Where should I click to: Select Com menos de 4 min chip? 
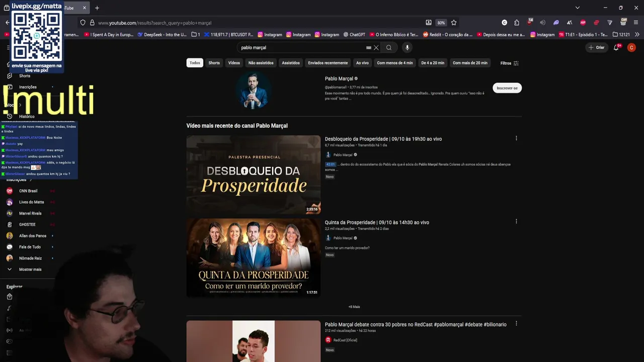tap(395, 63)
